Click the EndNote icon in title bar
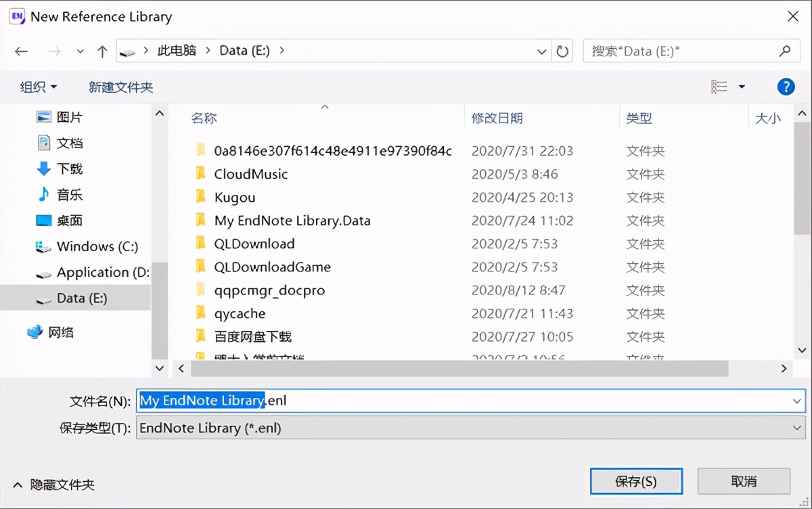This screenshot has height=509, width=812. [17, 16]
